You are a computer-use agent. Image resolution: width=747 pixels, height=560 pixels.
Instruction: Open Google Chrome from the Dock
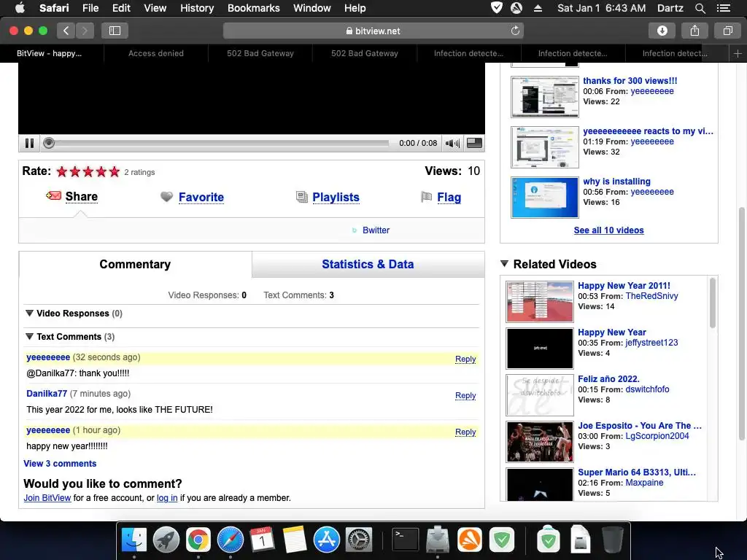198,540
